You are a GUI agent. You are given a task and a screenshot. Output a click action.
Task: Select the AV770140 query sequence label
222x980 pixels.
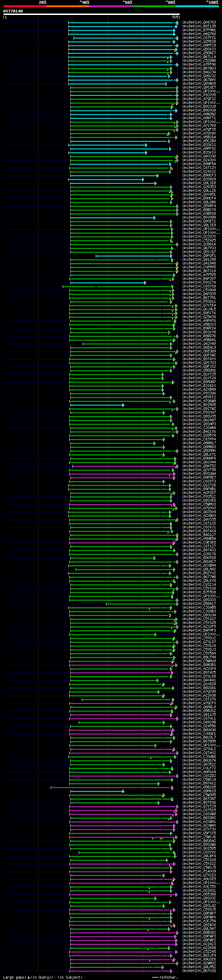click(13, 11)
